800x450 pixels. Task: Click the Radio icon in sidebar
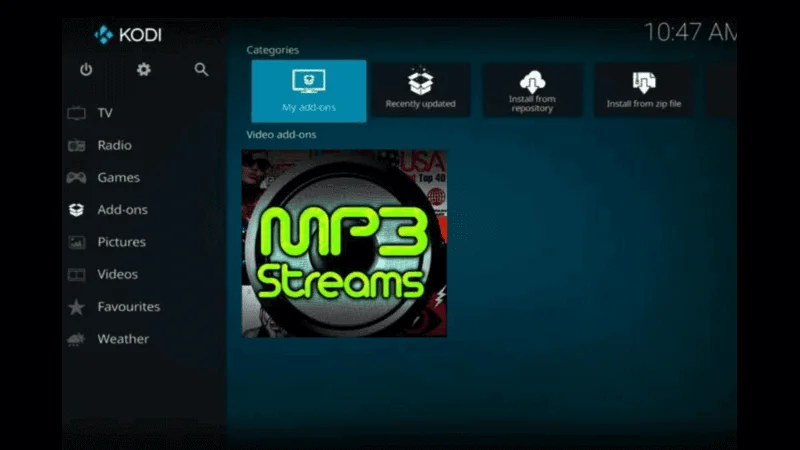77,145
